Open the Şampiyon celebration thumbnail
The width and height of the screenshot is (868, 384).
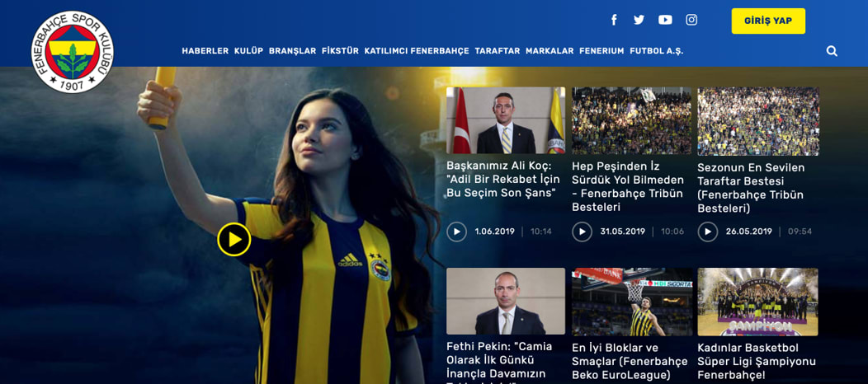pyautogui.click(x=757, y=302)
